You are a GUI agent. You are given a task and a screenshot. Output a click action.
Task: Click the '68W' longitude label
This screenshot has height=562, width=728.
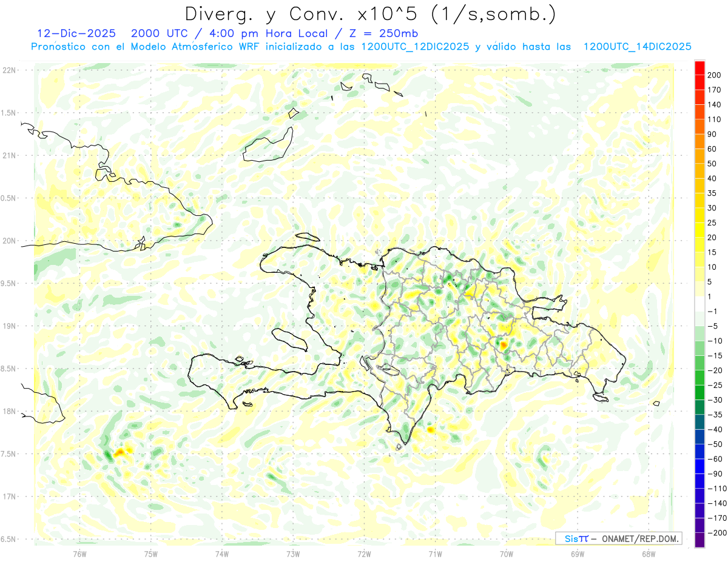tap(648, 553)
